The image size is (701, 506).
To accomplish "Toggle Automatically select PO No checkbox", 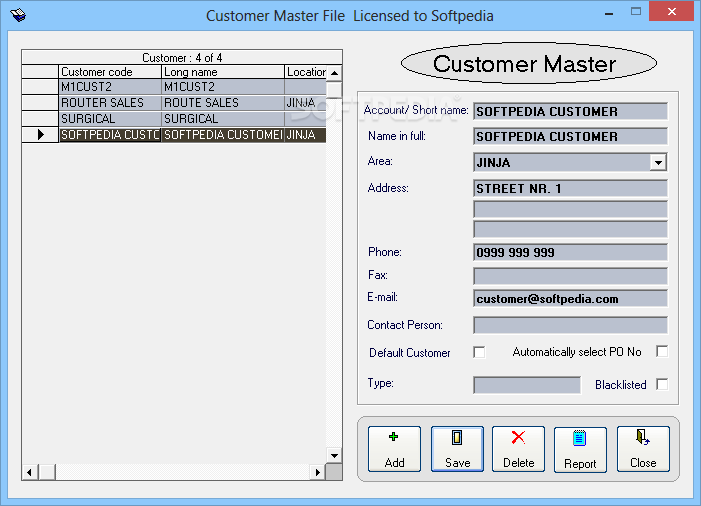I will (662, 351).
